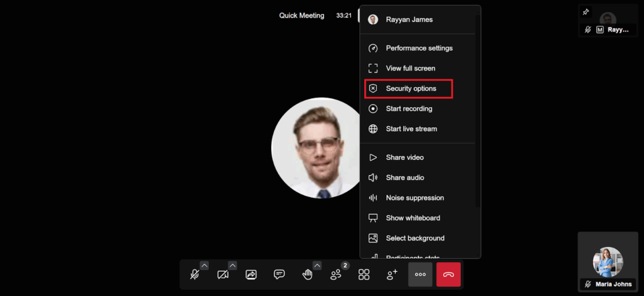This screenshot has width=644, height=296.
Task: Switch to tile view layout icon
Action: point(364,275)
